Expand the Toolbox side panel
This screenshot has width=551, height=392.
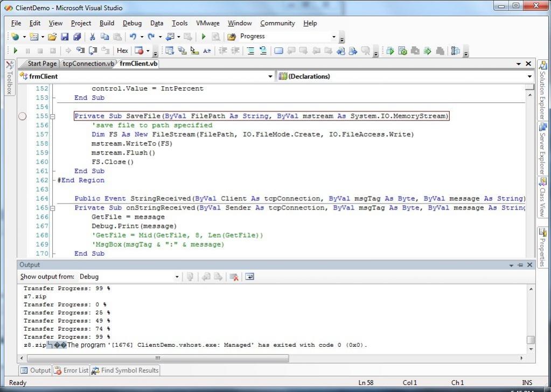(10, 78)
